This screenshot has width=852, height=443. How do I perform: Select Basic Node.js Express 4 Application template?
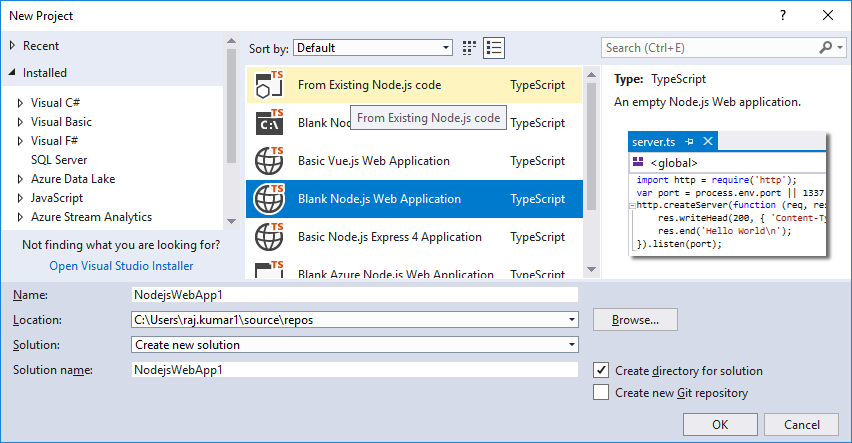coord(414,237)
